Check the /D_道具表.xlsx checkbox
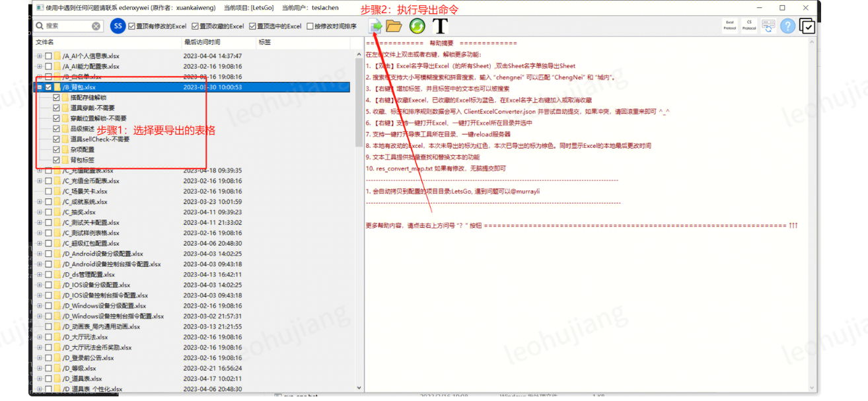The height and width of the screenshot is (401, 868). pyautogui.click(x=48, y=379)
